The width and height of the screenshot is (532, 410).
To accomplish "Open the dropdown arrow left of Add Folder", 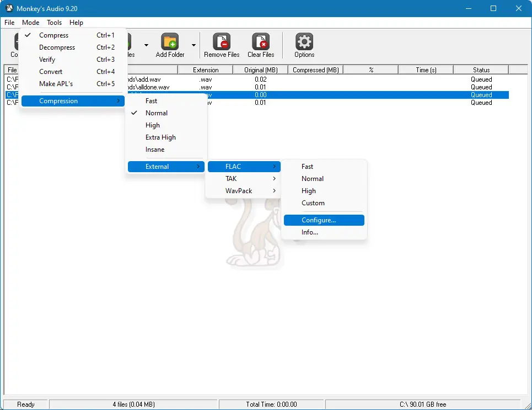I will coord(146,45).
